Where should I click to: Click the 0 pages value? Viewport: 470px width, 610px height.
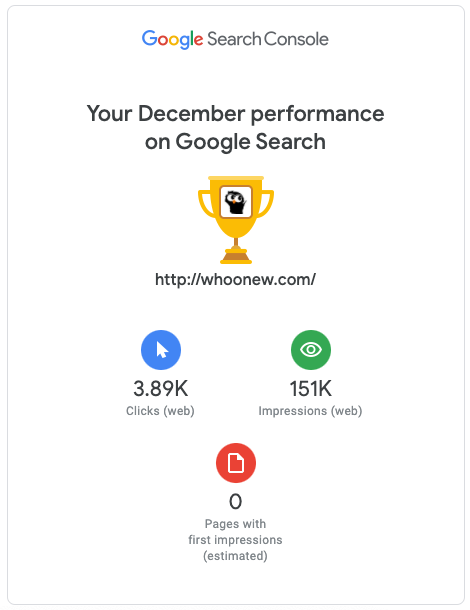235,501
